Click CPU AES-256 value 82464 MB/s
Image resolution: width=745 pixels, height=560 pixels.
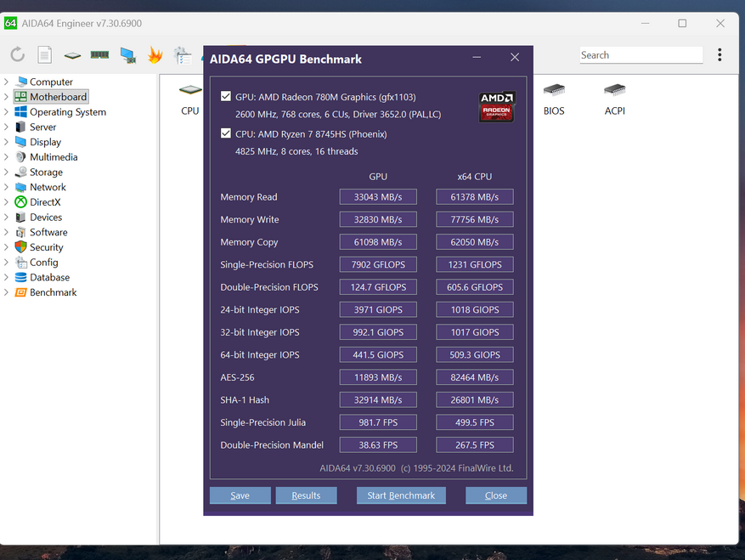tap(475, 377)
